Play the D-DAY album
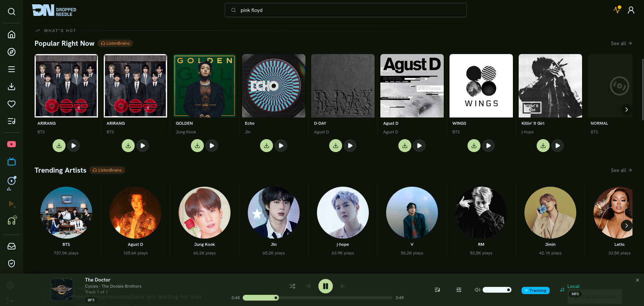Screen dimensions: 644x306 coord(350,146)
